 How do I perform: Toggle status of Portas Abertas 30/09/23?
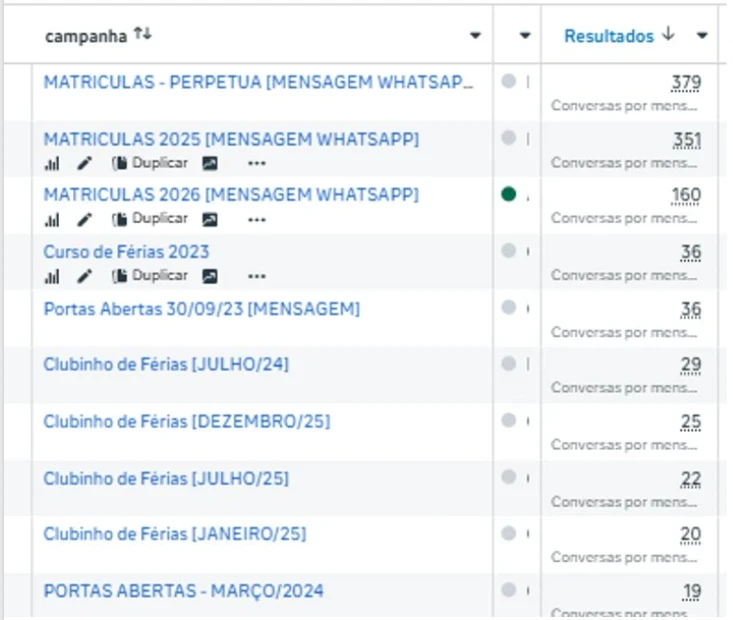pos(509,307)
